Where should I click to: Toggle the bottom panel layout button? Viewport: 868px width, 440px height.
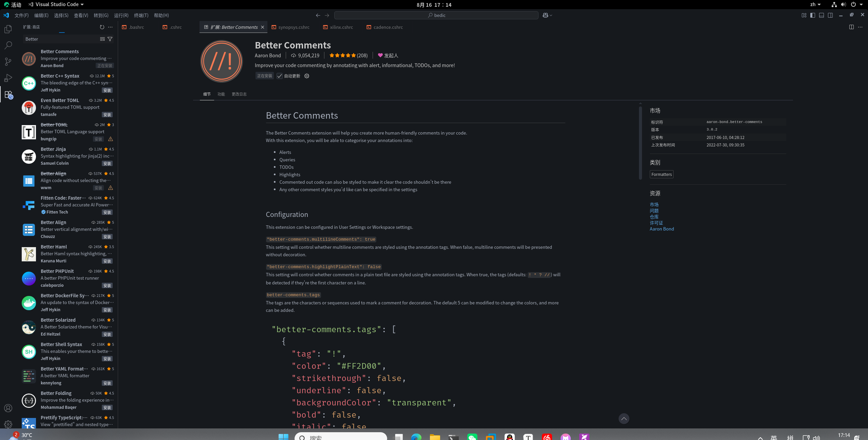click(821, 15)
